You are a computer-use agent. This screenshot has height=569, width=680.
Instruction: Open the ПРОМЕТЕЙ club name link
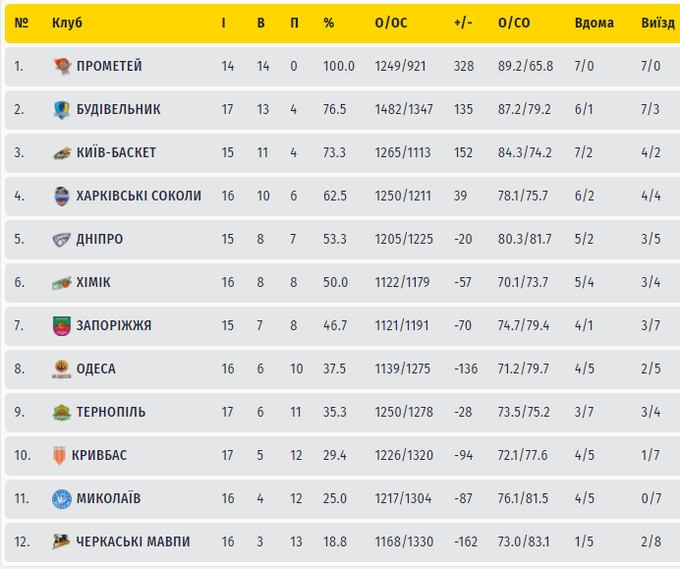(109, 66)
